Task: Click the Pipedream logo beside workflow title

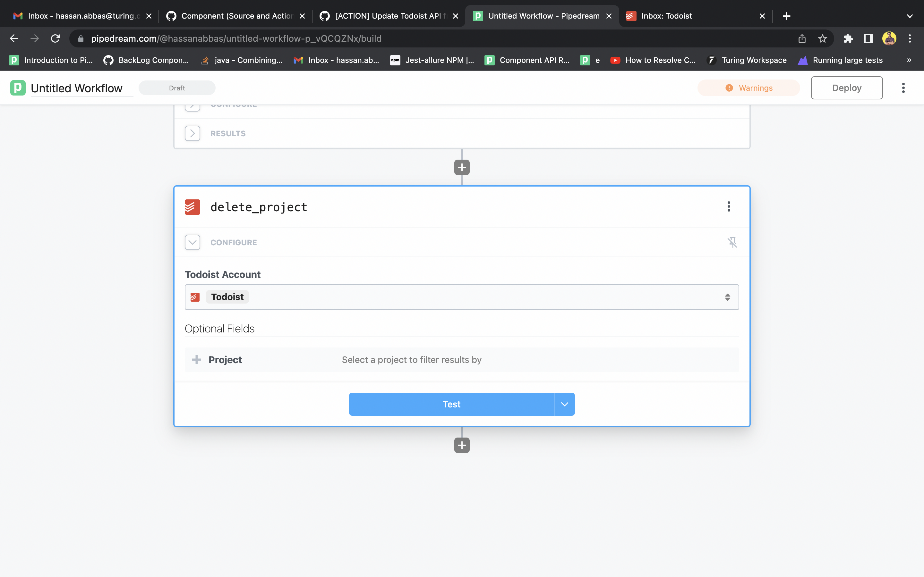Action: click(x=18, y=88)
